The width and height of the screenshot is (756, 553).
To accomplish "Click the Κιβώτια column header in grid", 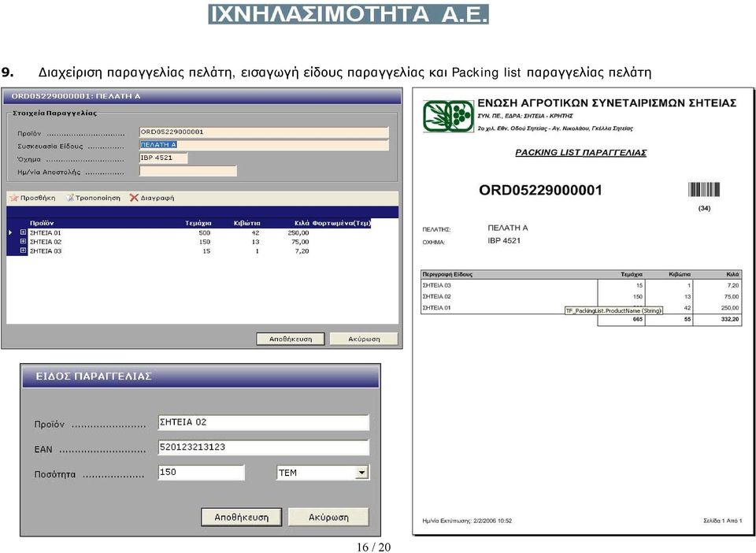I will [x=246, y=223].
